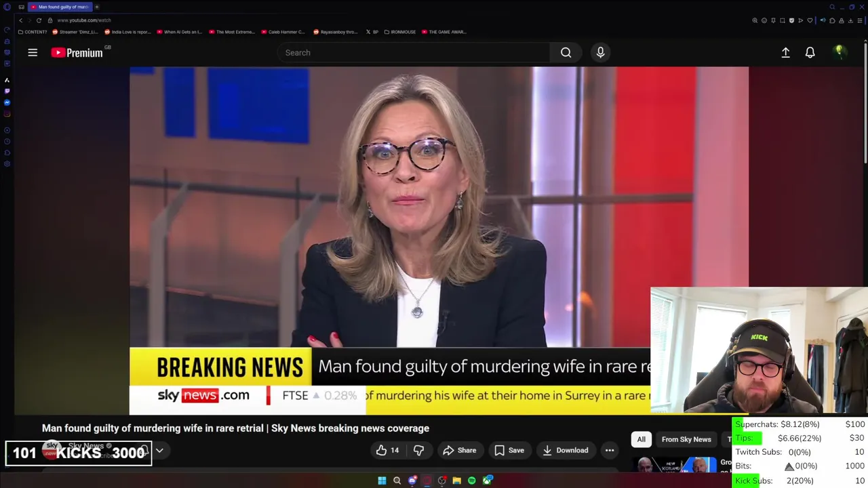Viewport: 868px width, 488px height.
Task: Open the Caleb Hammer bookmark
Action: (x=283, y=32)
